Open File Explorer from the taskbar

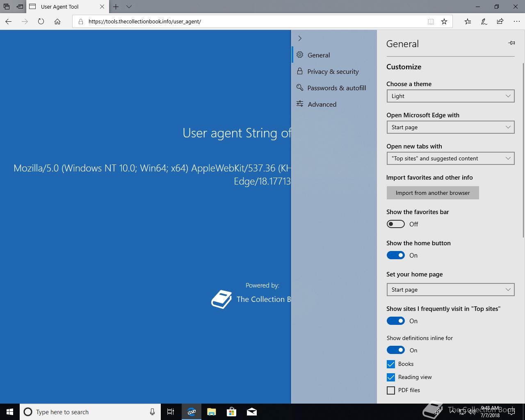(x=211, y=412)
